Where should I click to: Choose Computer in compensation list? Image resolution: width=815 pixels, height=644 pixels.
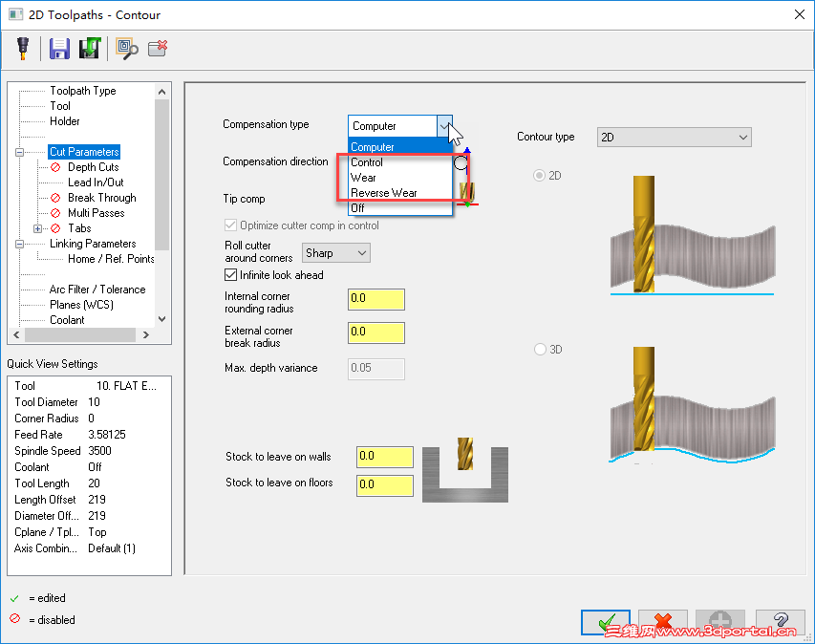pos(399,147)
